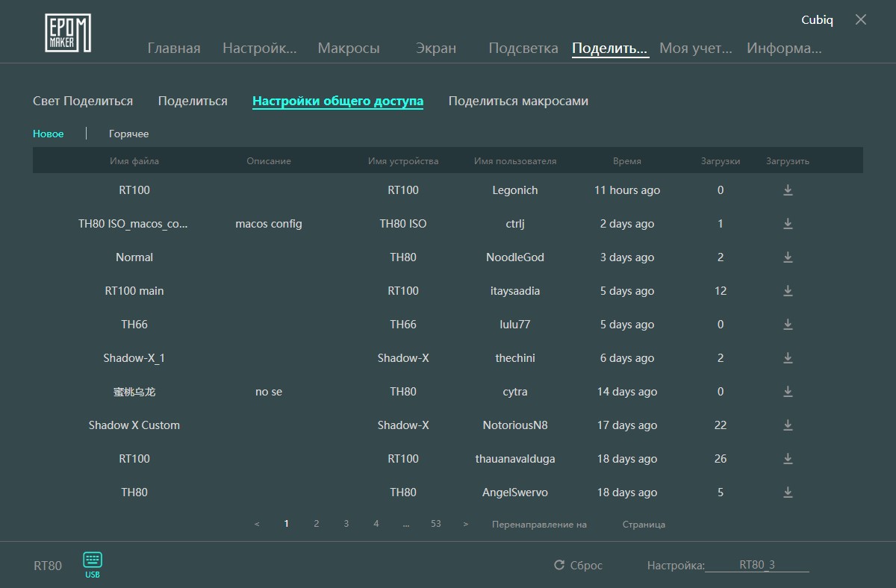896x588 pixels.
Task: Click the macos config description
Action: point(269,224)
